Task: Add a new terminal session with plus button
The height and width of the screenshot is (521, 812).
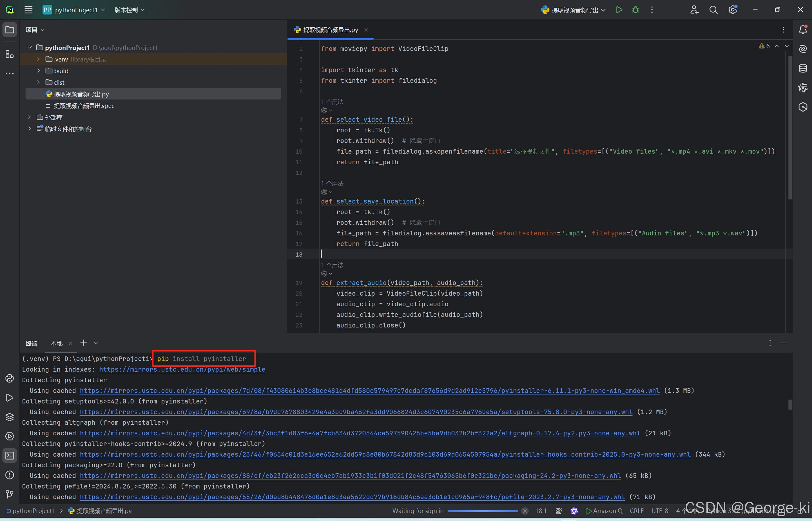Action: [83, 343]
